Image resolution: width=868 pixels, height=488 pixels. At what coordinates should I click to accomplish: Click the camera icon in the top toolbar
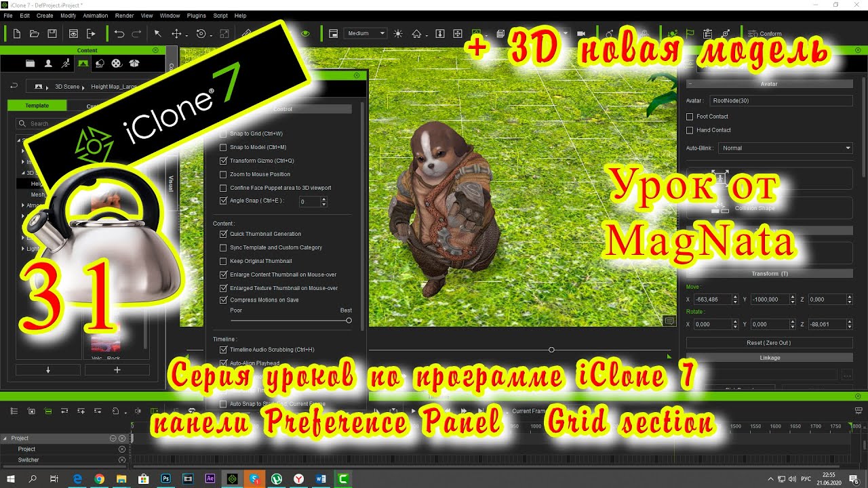(581, 33)
